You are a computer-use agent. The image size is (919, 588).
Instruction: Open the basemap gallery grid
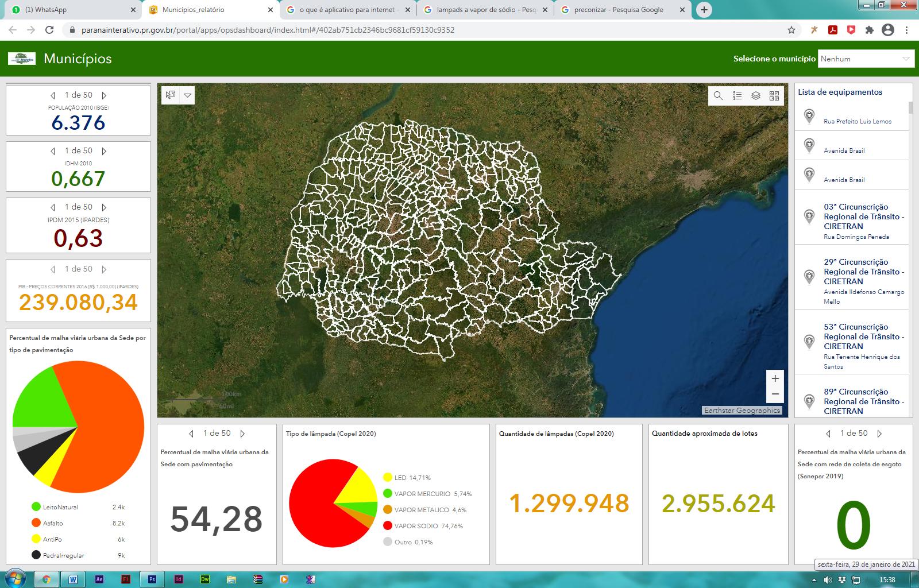click(x=774, y=96)
